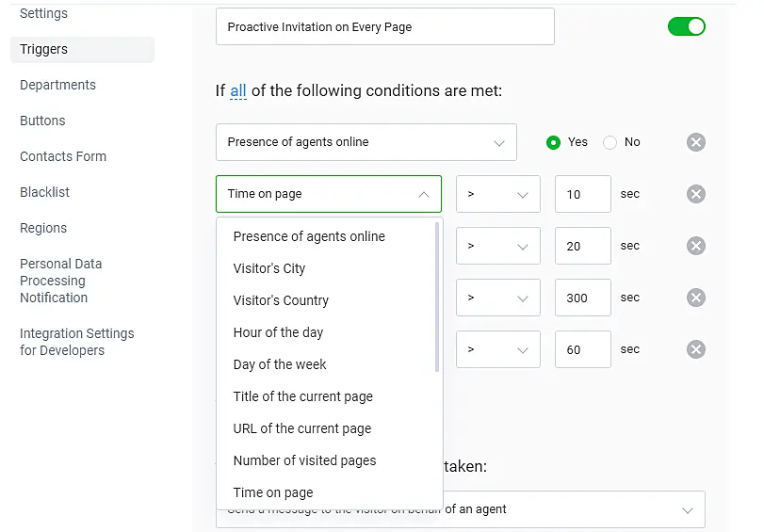Go to Blacklist settings section

45,192
